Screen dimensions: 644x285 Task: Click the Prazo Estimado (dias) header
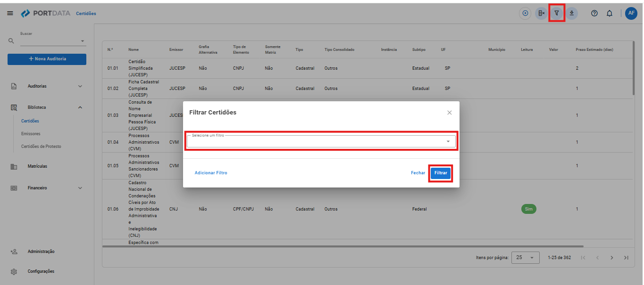(594, 49)
